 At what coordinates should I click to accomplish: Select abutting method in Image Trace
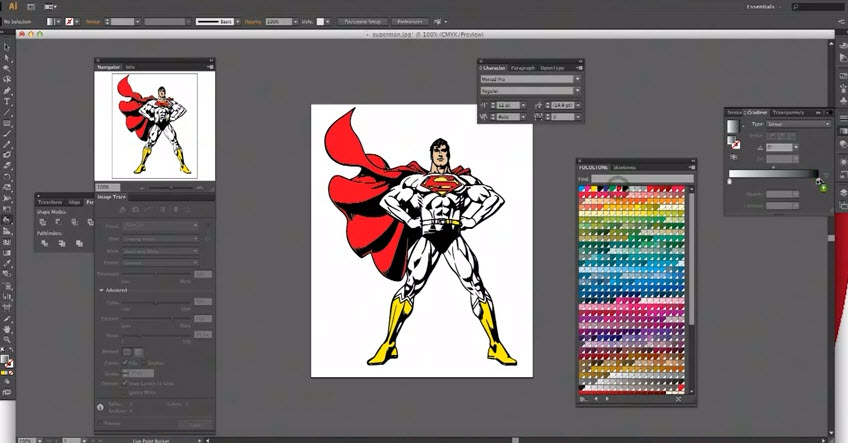click(127, 352)
